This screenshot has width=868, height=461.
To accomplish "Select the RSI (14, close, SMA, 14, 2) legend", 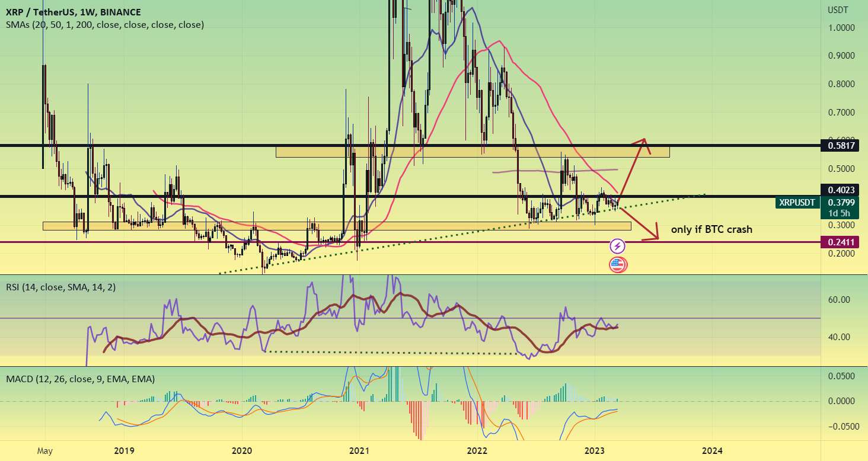I will 62,287.
